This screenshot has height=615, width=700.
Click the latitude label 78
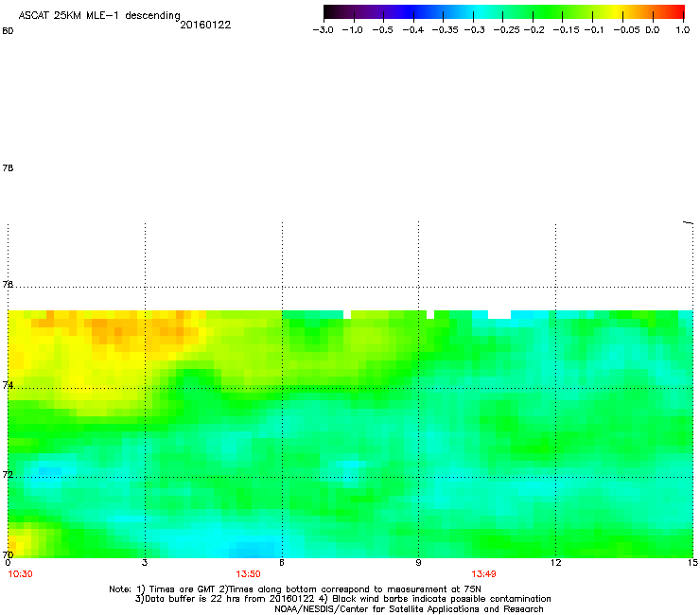[8, 167]
